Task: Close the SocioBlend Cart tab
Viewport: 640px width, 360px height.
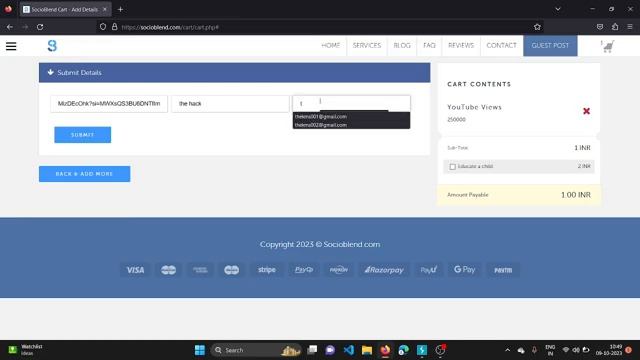Action: pyautogui.click(x=104, y=9)
